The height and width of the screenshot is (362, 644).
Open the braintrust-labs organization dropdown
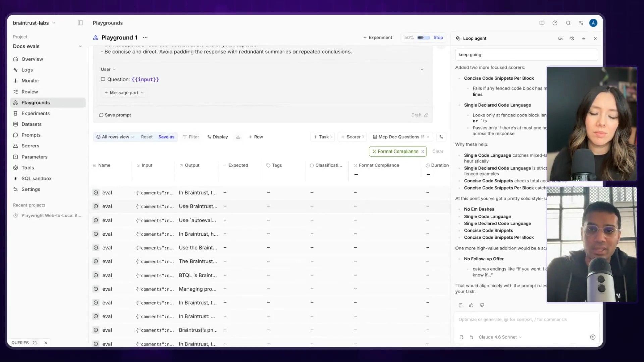tap(34, 23)
